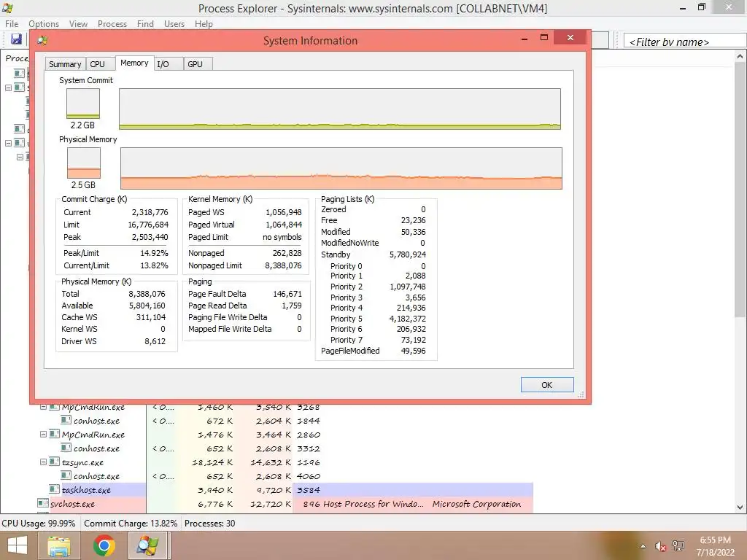This screenshot has height=560, width=747.
Task: Click the Process Explorer taskbar icon
Action: (148, 545)
